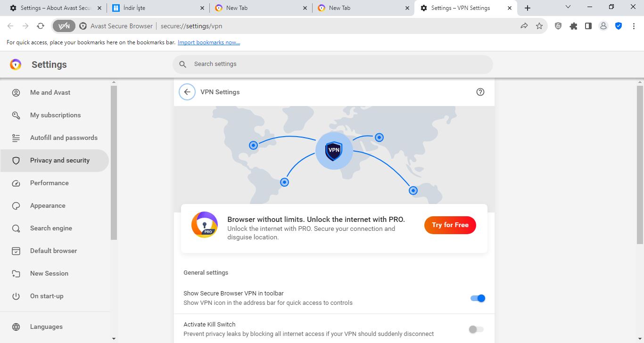
Task: Reload the page with refresh icon
Action: click(41, 26)
